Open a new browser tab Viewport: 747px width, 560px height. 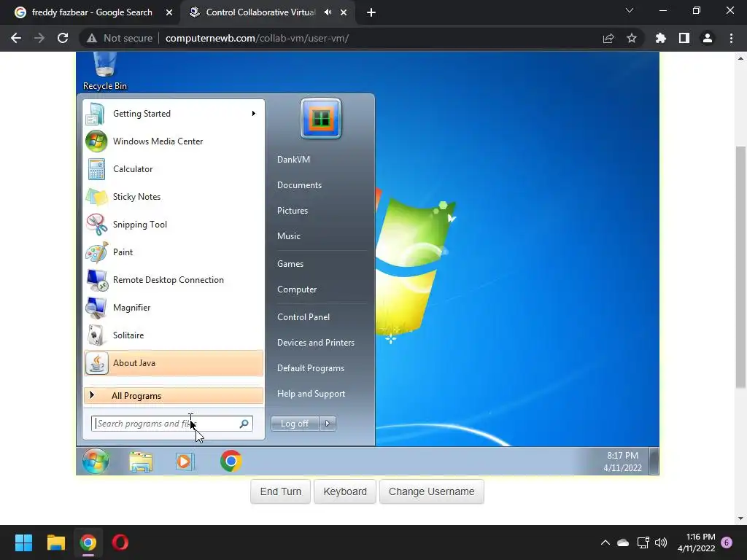[x=371, y=12]
